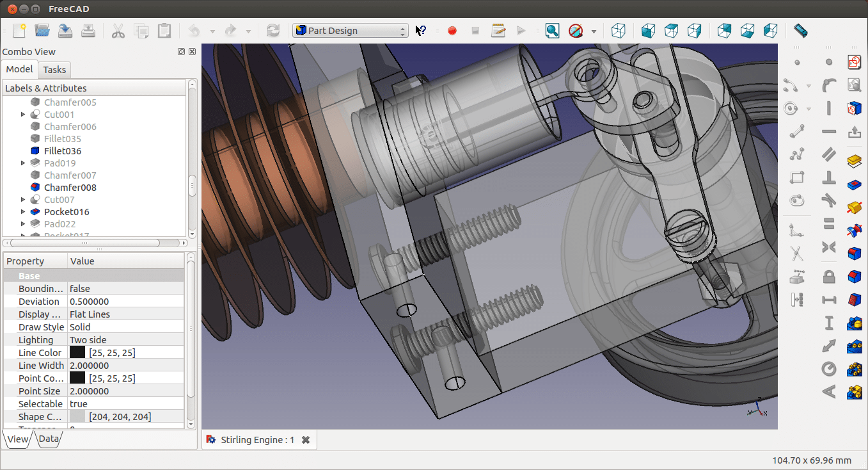Screen dimensions: 868x470
Task: Open the macro editor
Action: pos(499,30)
